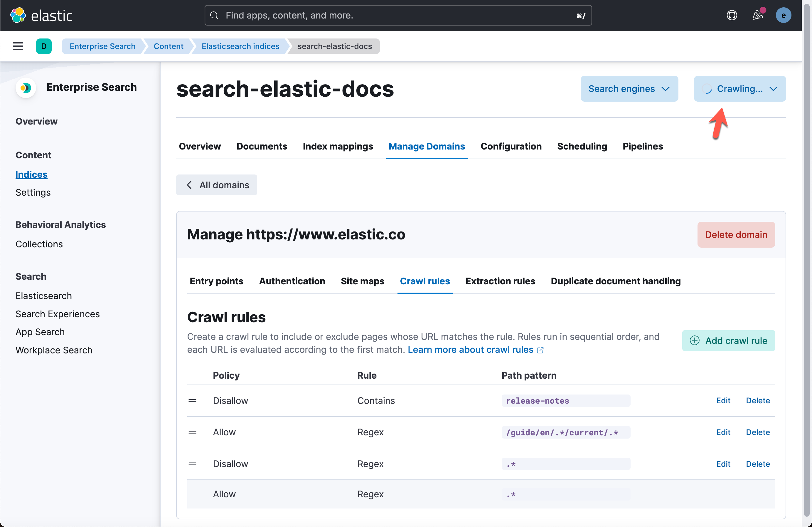Open the help lifebuoy menu icon

(x=732, y=15)
